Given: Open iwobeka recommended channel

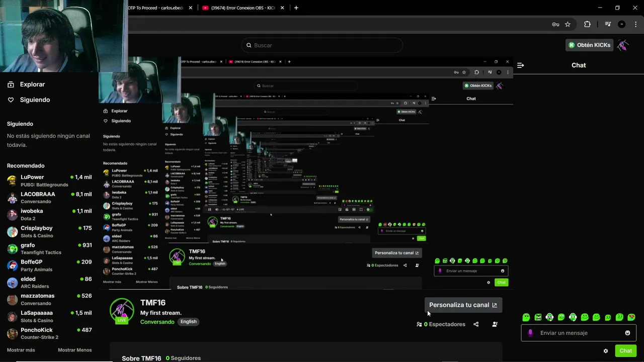Looking at the screenshot, I should (49, 215).
